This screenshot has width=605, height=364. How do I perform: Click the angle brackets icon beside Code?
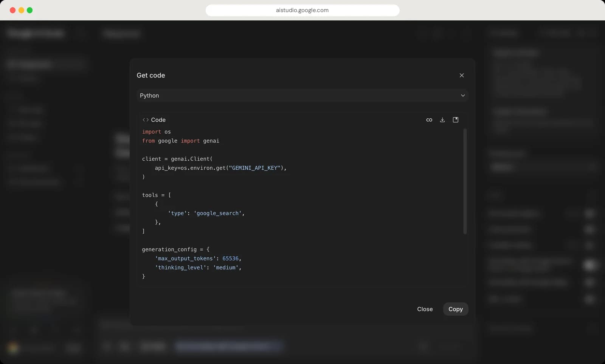146,120
